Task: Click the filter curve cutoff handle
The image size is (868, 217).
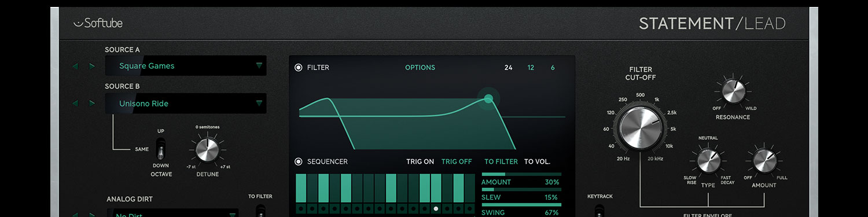Action: [x=488, y=98]
